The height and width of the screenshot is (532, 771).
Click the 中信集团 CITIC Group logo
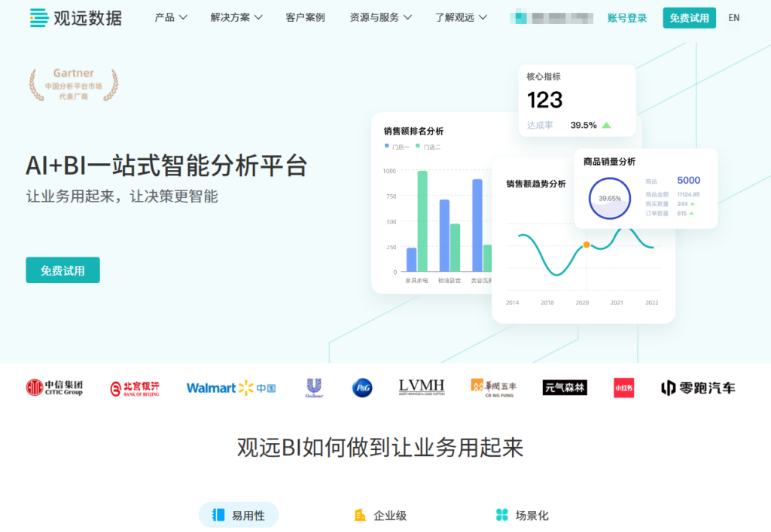point(54,388)
